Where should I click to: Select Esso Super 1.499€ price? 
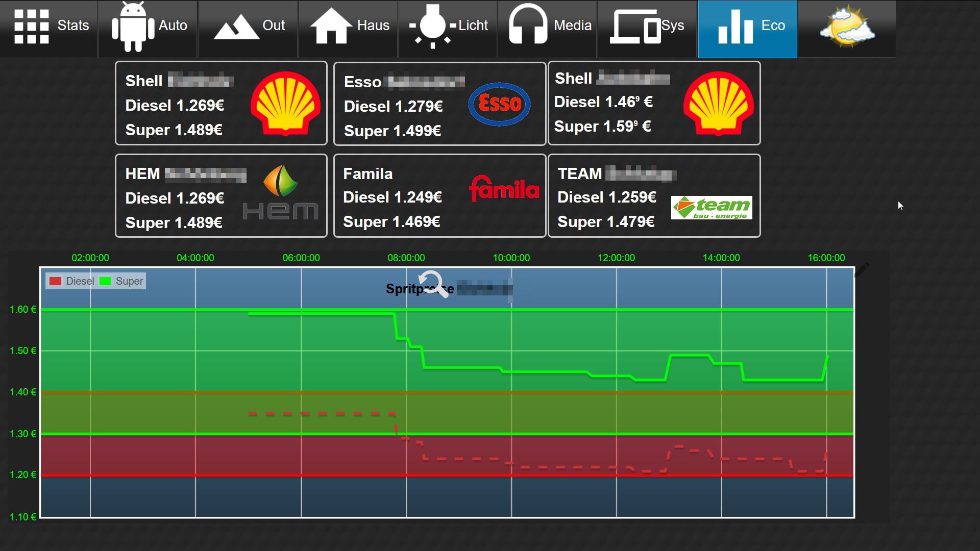(x=392, y=131)
